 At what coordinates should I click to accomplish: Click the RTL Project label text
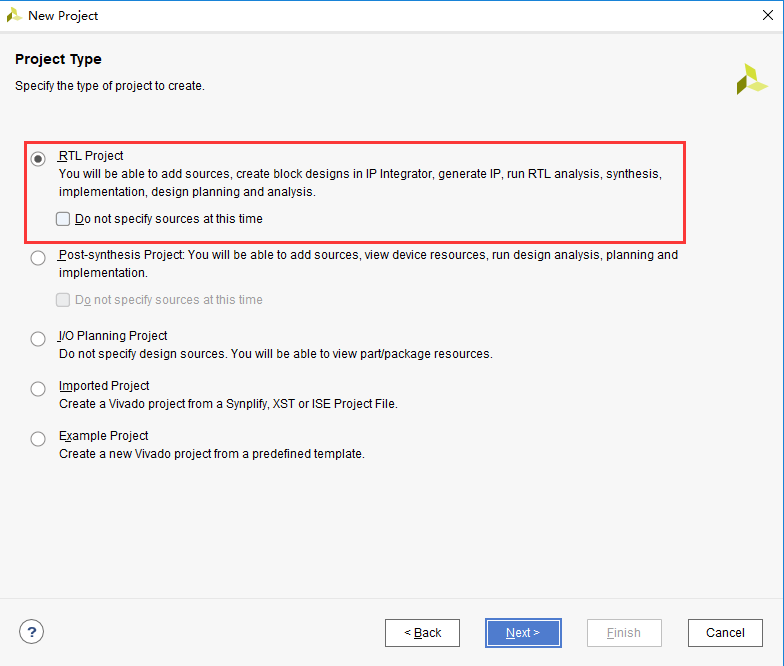[x=91, y=156]
